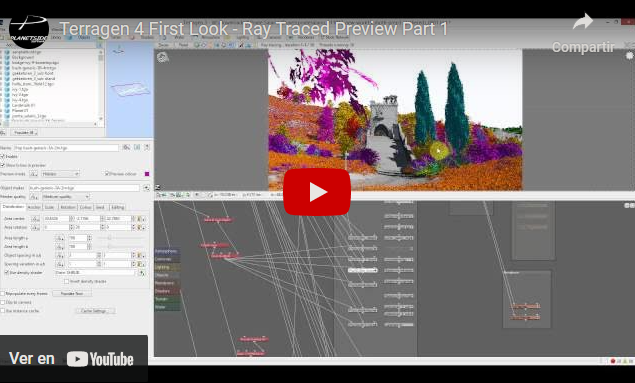Click the 3D preview render state icon
This screenshot has width=635, height=383.
point(163,57)
